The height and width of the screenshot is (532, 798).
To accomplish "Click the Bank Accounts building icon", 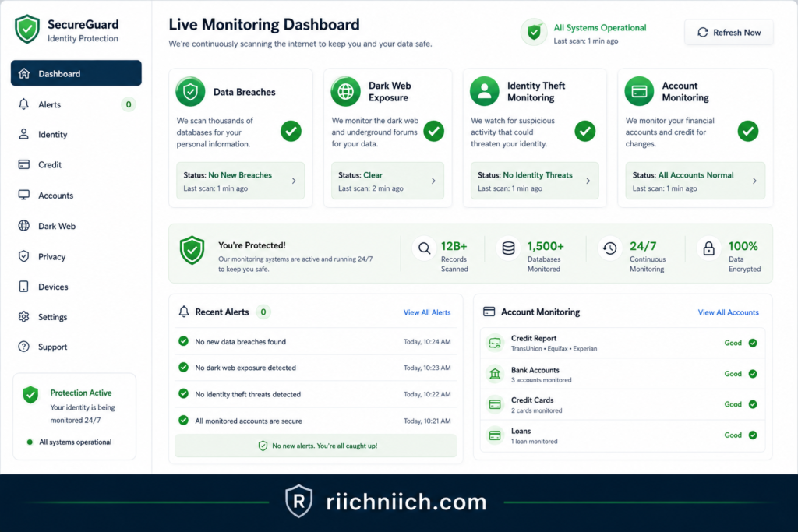I will click(x=495, y=374).
